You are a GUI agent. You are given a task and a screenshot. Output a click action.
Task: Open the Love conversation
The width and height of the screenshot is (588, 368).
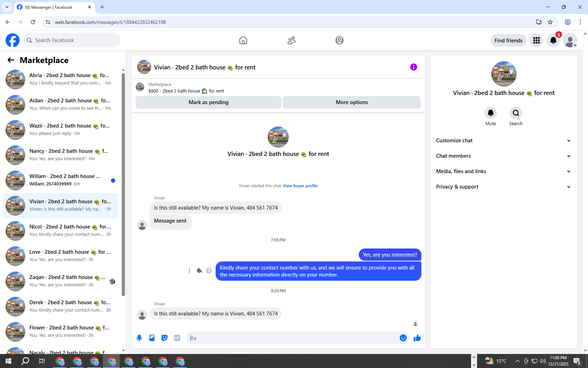point(61,256)
